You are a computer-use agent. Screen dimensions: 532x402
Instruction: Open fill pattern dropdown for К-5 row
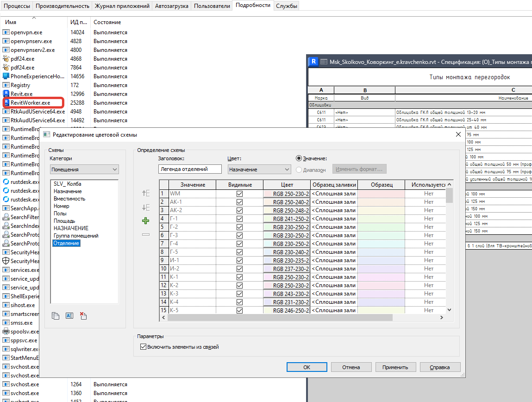click(334, 310)
